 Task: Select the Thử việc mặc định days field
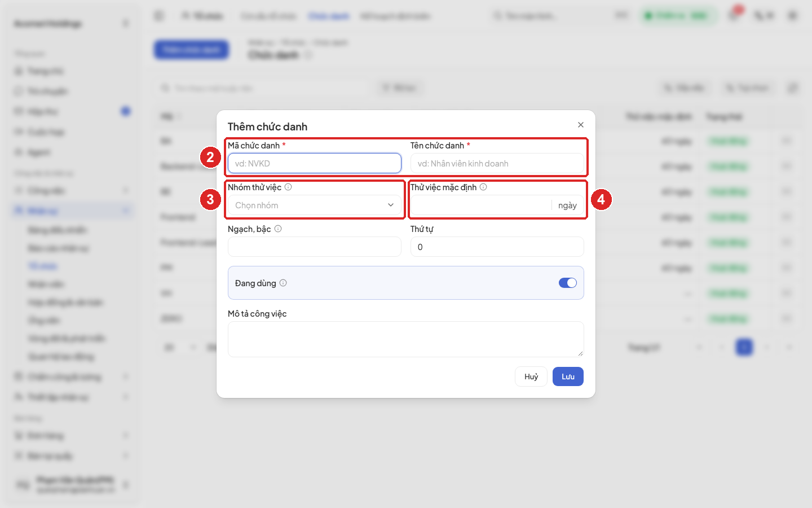[481, 205]
